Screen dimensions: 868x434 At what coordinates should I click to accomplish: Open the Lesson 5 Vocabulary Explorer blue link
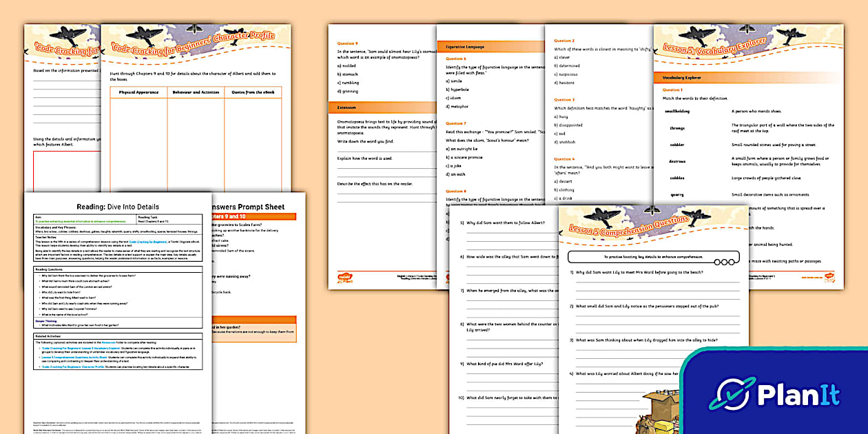[x=80, y=349]
